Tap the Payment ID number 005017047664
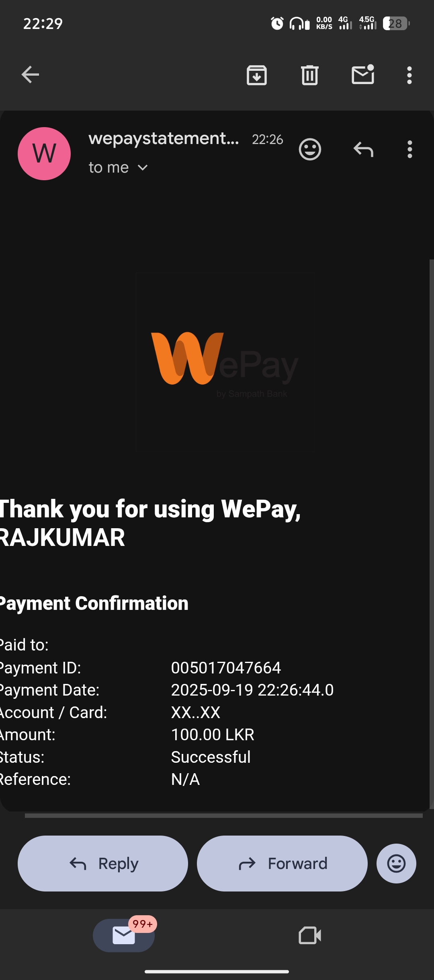 point(226,668)
